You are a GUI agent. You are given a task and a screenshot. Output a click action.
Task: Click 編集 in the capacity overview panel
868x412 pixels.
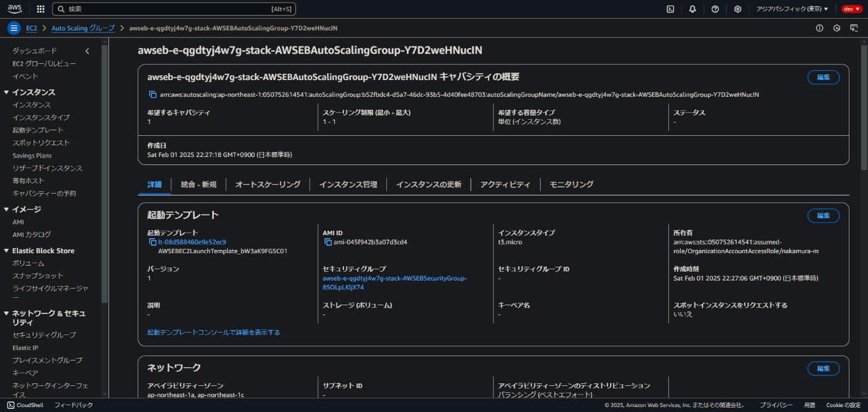pos(823,78)
